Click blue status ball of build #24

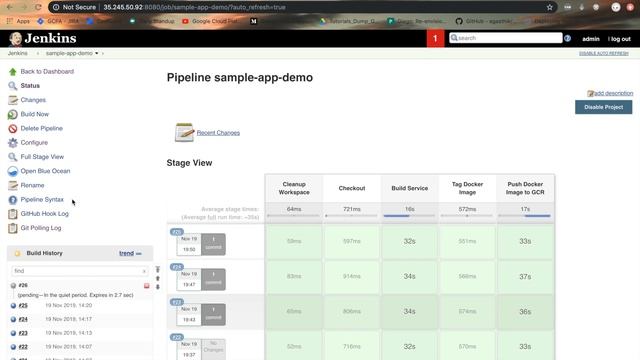13,320
